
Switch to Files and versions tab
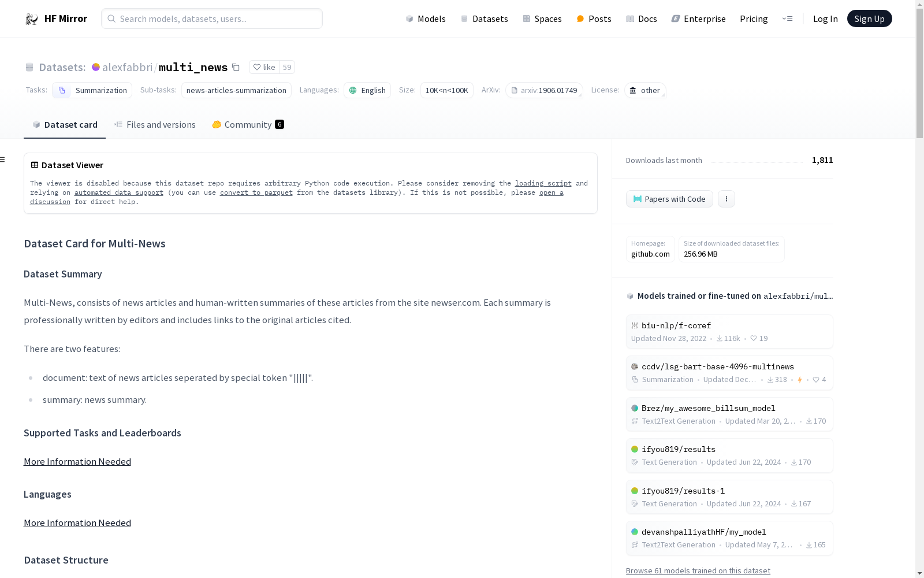(x=155, y=125)
